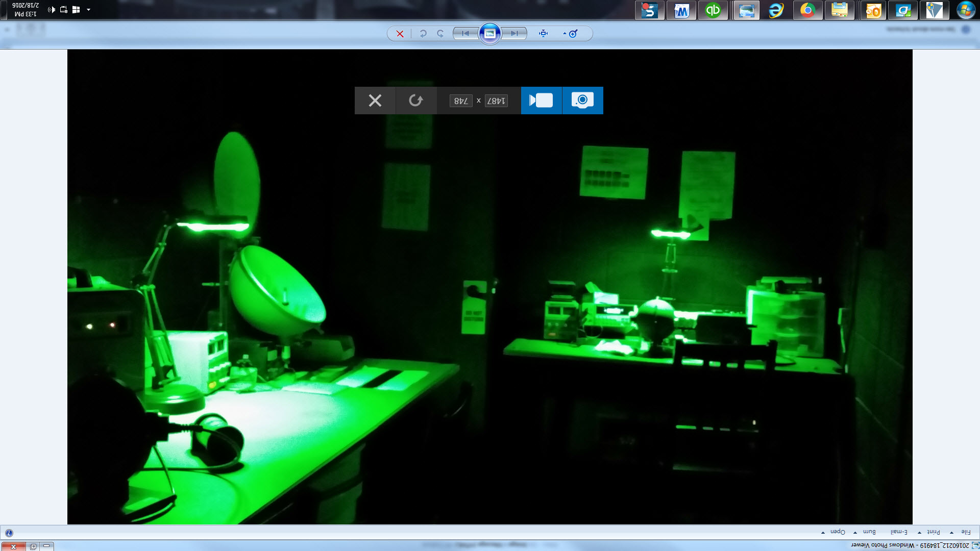This screenshot has width=980, height=551.
Task: Open the Snagit taskbar icon
Action: click(x=649, y=10)
